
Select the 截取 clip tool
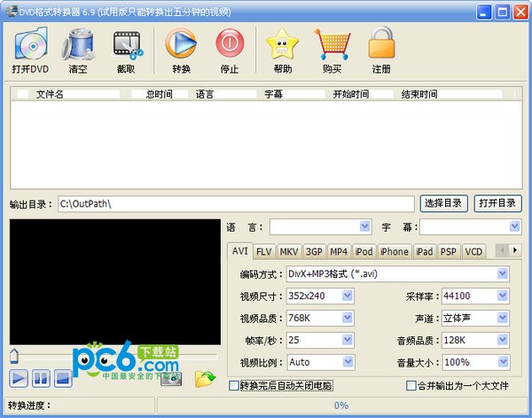click(x=126, y=51)
